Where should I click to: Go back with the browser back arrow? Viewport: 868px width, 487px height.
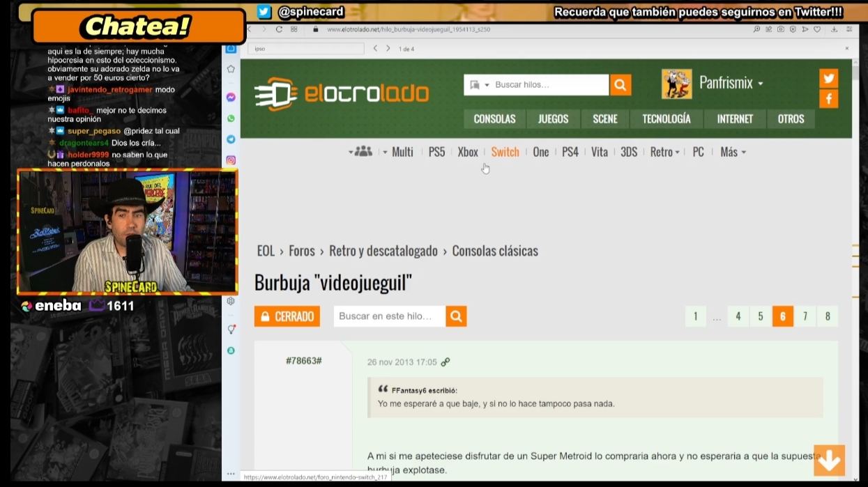(x=250, y=29)
